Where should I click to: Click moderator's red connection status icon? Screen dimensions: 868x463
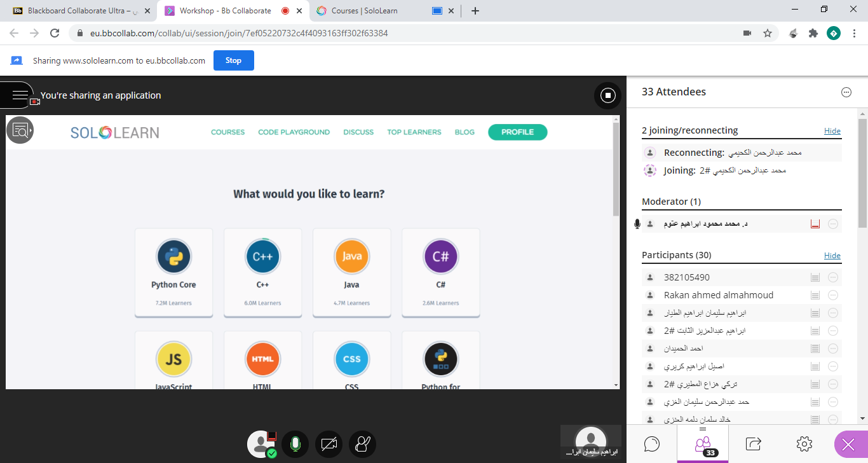pyautogui.click(x=815, y=224)
